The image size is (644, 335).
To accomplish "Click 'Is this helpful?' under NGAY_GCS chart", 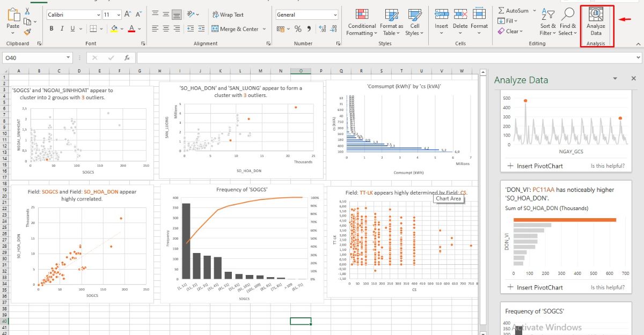I will pyautogui.click(x=608, y=166).
